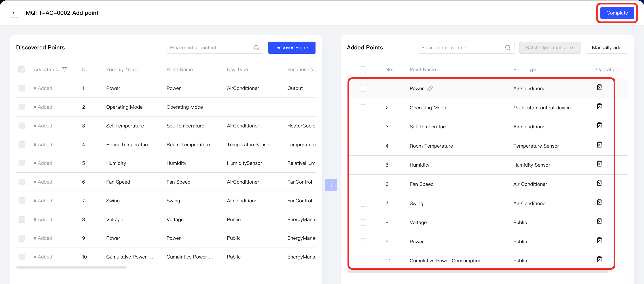
Task: Check Cumulative Power Consumption row in Added Points
Action: [x=363, y=261]
